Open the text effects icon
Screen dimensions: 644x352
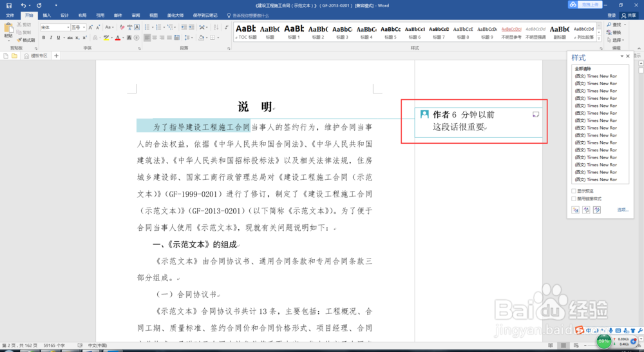click(95, 37)
